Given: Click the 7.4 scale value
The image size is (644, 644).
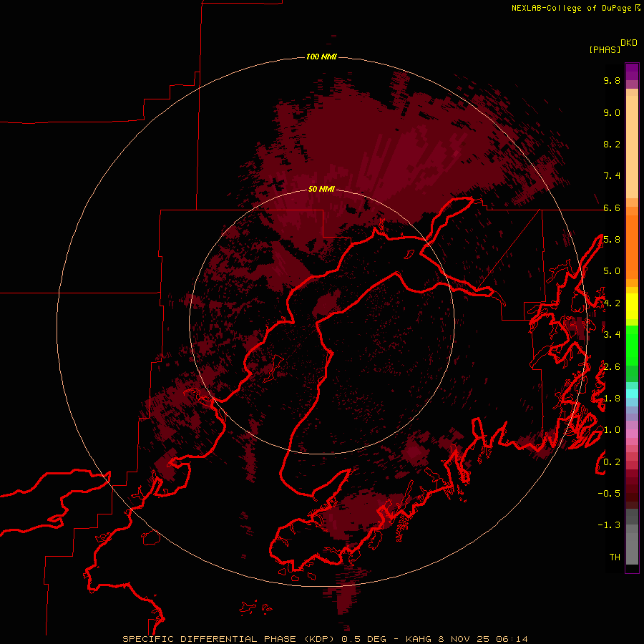Looking at the screenshot, I should pos(612,176).
